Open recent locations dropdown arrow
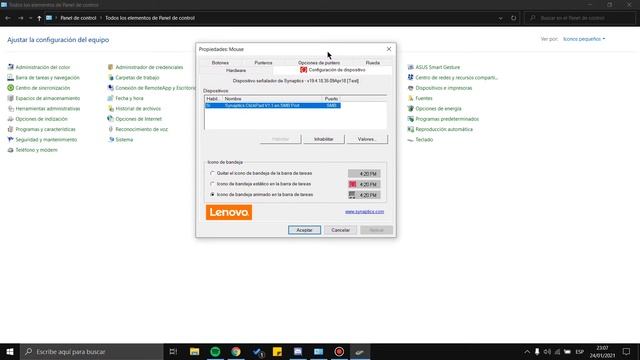This screenshot has width=640, height=360. (x=30, y=18)
